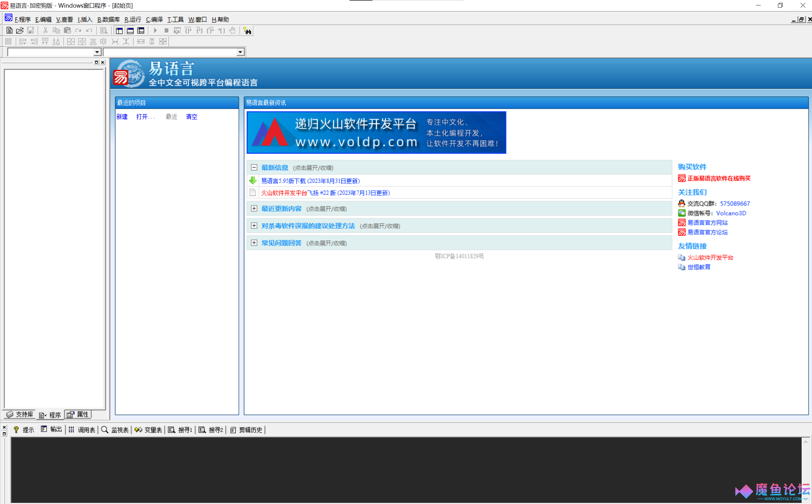Open the T.工具 menu
This screenshot has height=504, width=812.
(175, 20)
